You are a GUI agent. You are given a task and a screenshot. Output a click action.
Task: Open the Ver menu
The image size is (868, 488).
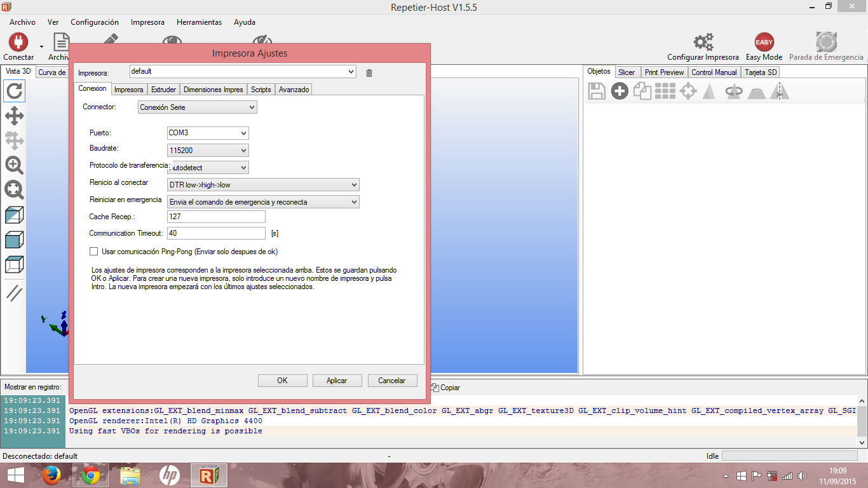[53, 22]
